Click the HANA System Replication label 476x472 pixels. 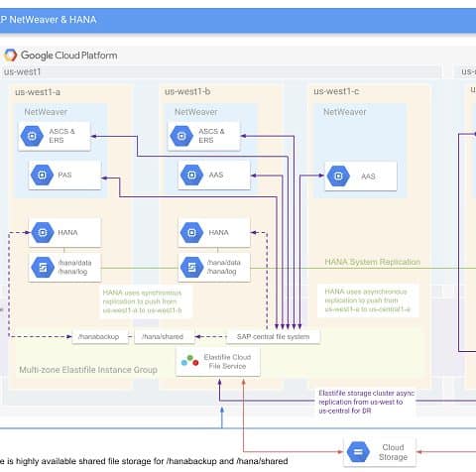[x=373, y=262]
